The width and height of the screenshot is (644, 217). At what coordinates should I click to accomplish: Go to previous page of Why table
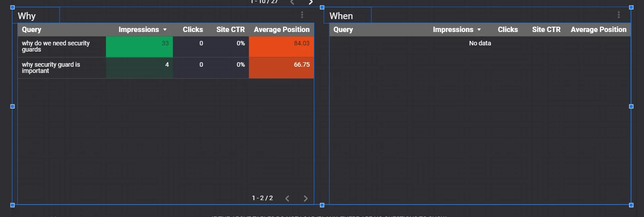coord(287,198)
